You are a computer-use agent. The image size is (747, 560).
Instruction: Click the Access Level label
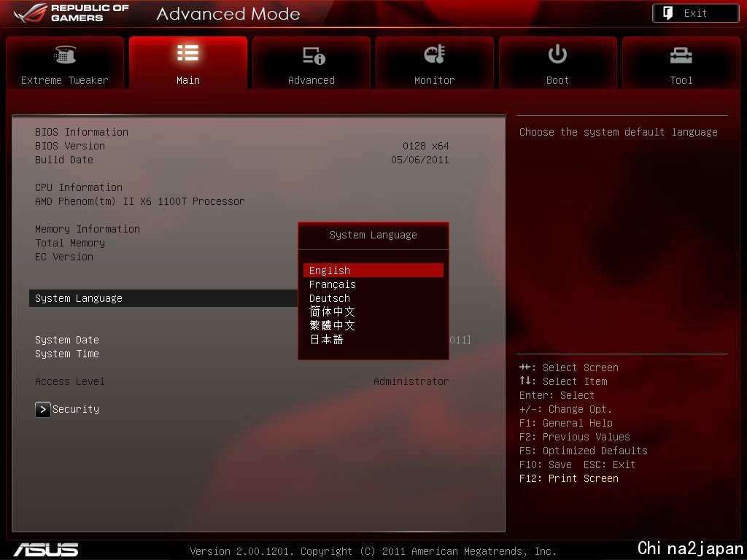click(x=69, y=381)
